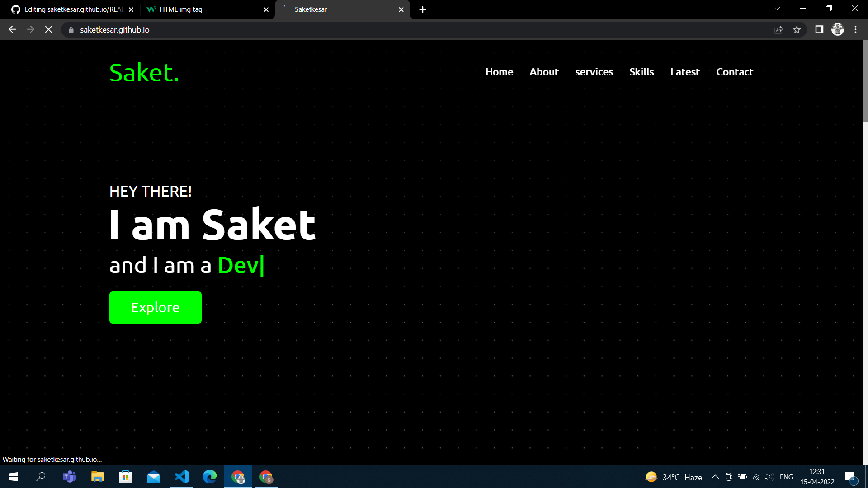Open the Chrome profile avatar
This screenshot has height=488, width=868.
pos(838,29)
